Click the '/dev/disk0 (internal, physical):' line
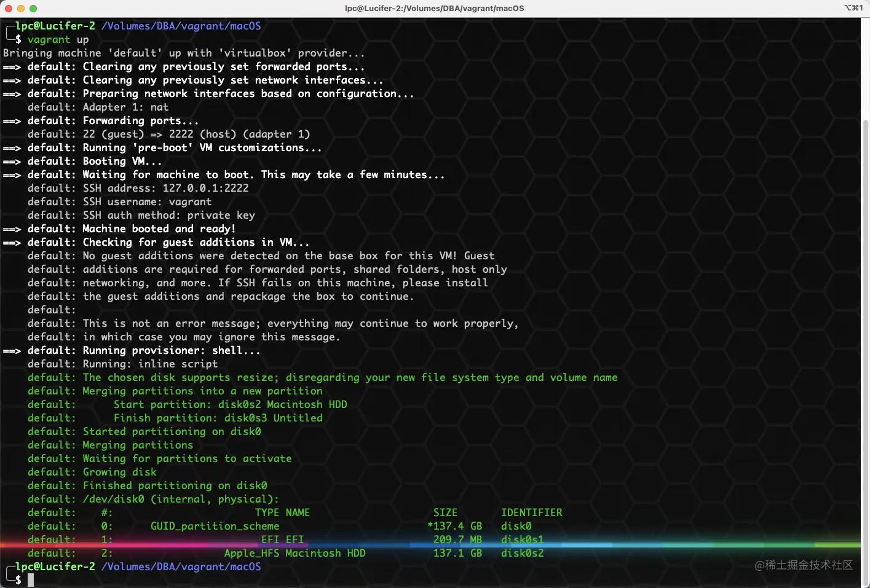 point(153,500)
